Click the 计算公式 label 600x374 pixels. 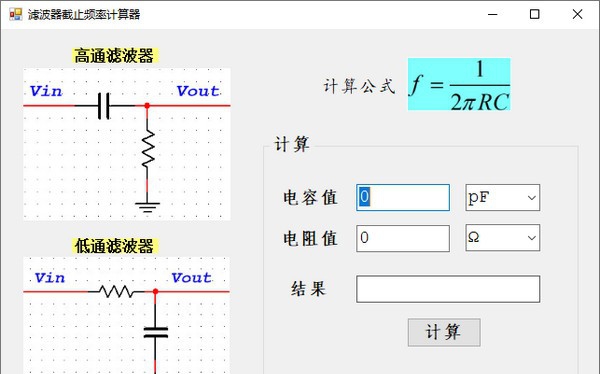[359, 86]
